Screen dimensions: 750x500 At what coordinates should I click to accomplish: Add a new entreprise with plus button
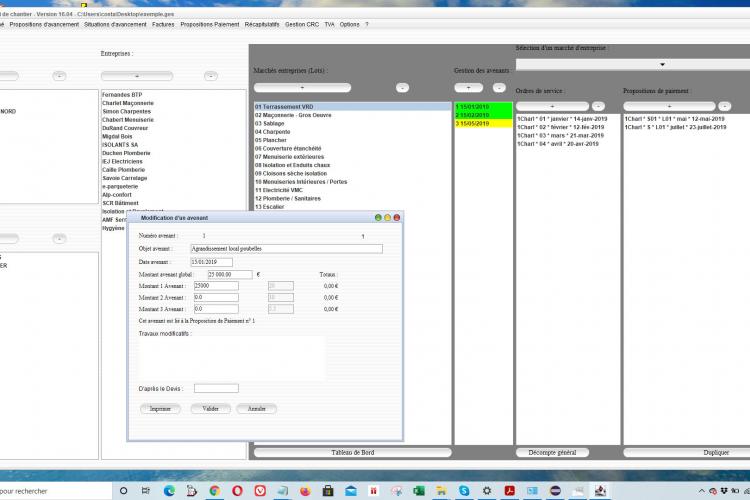point(137,76)
